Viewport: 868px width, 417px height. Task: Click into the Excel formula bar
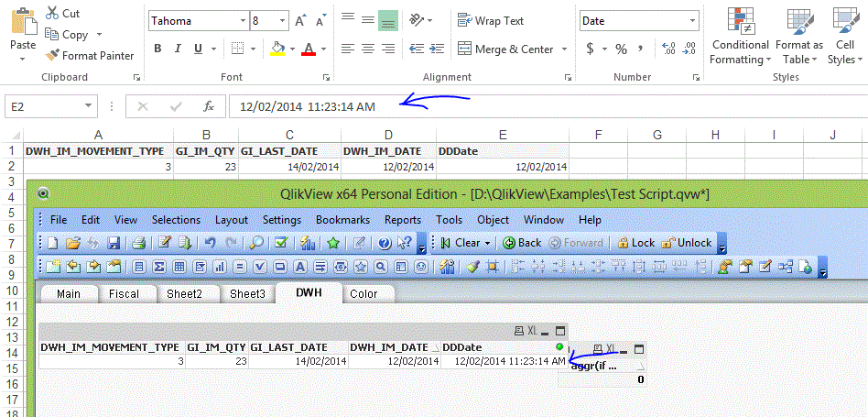tap(548, 106)
